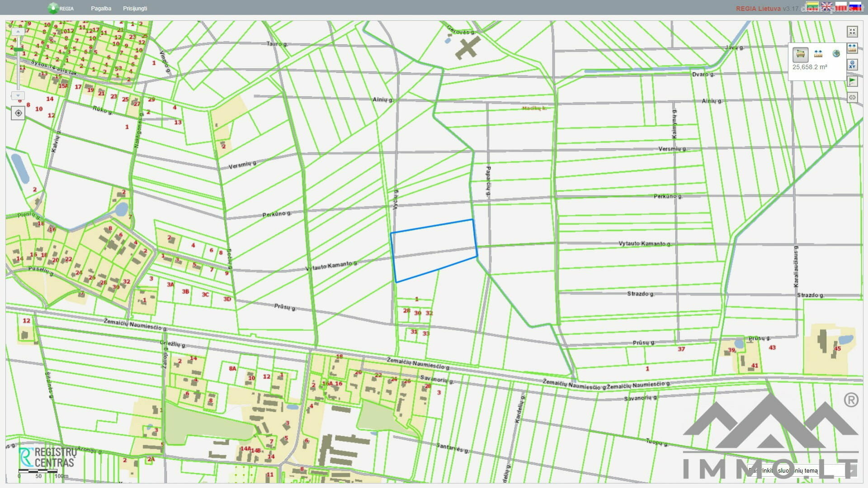Viewport: 868px width, 488px height.
Task: Click the Aronijų g. street label
Action: [x=89, y=450]
